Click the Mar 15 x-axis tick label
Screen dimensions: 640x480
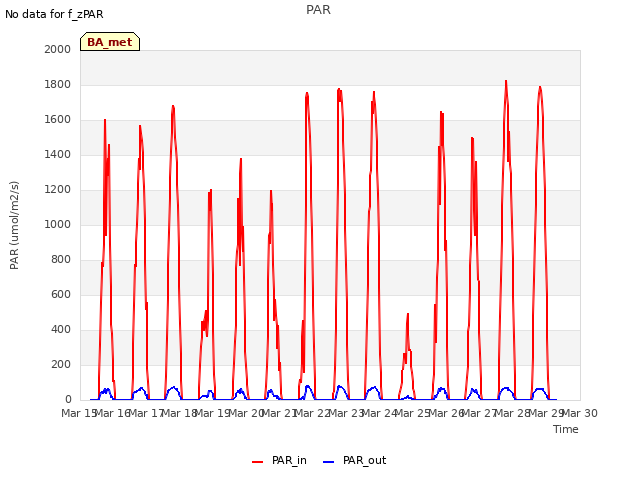pyautogui.click(x=79, y=413)
